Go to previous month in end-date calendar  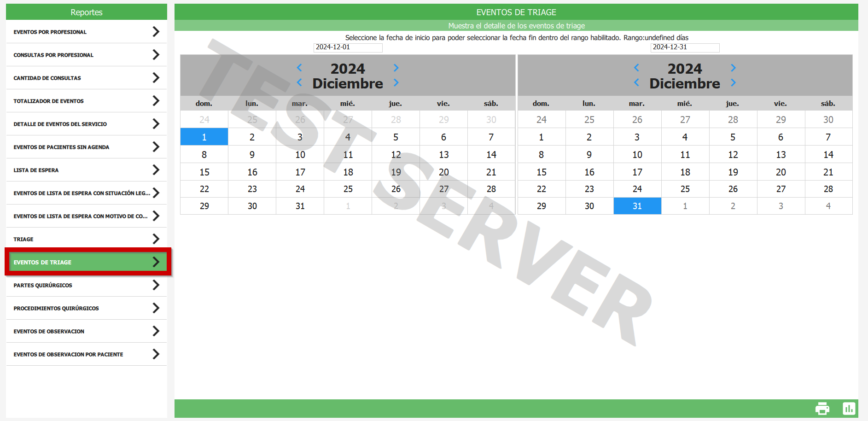(636, 83)
